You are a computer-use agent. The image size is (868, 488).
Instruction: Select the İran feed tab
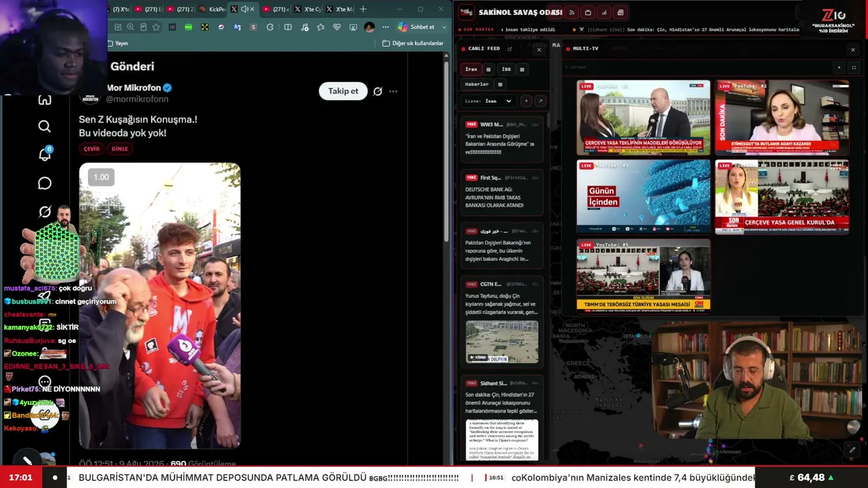[x=471, y=69]
